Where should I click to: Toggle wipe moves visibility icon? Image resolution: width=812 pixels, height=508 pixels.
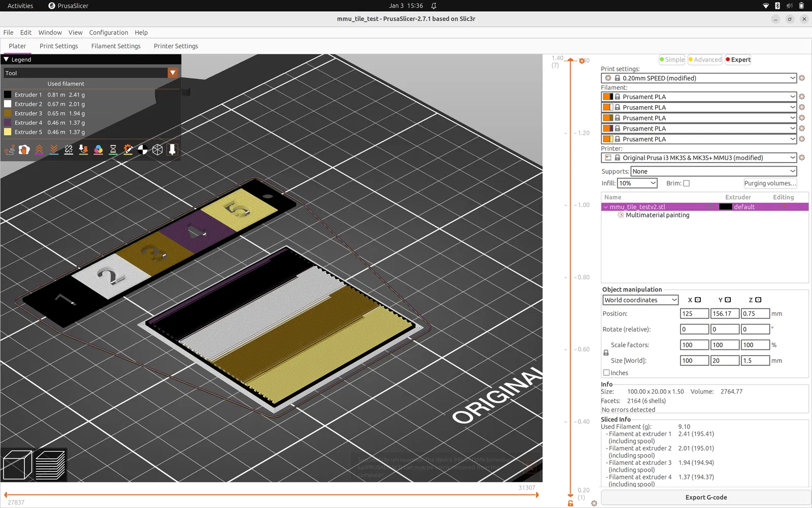pyautogui.click(x=24, y=150)
